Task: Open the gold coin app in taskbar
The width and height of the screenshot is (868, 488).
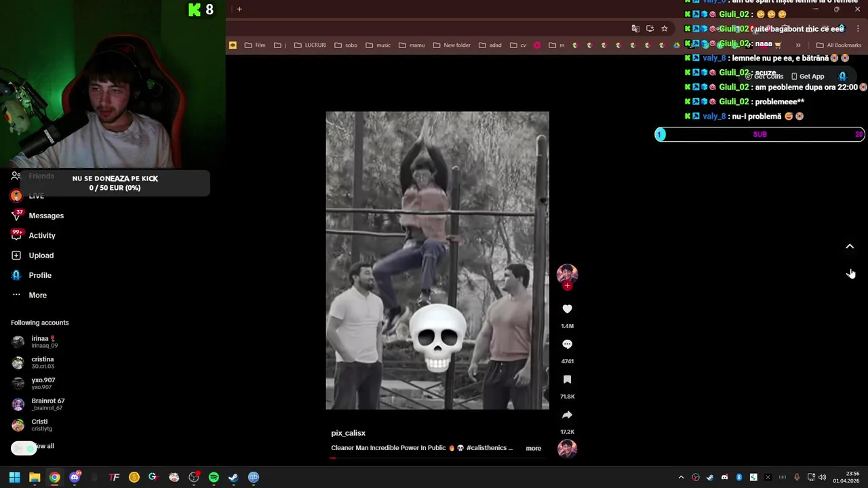Action: [x=134, y=477]
